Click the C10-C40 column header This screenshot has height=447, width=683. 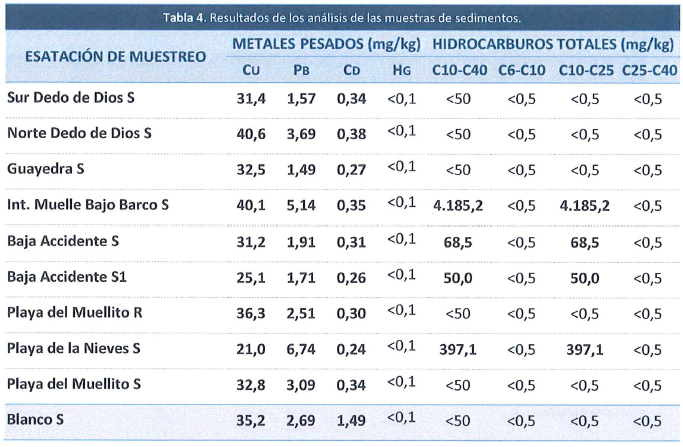[x=459, y=70]
